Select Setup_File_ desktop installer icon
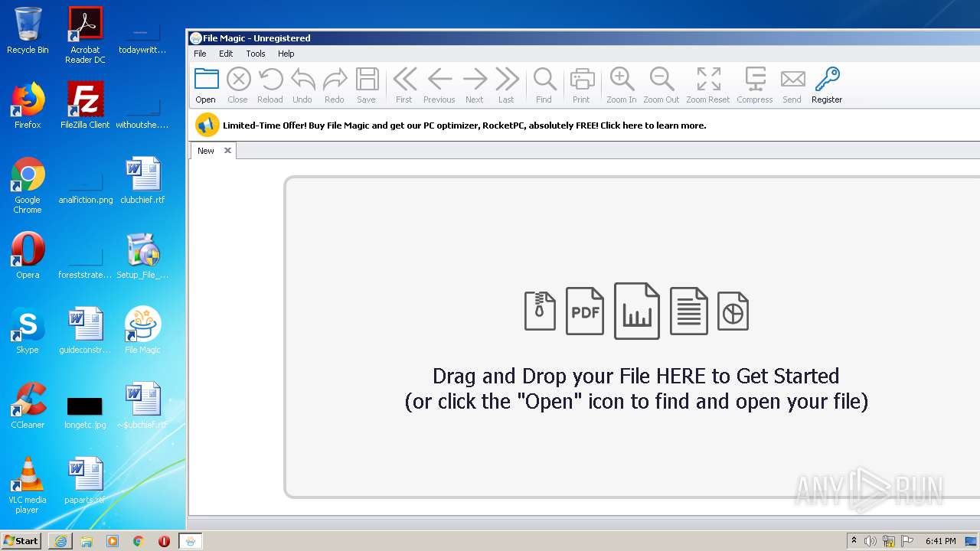The height and width of the screenshot is (551, 980). (142, 256)
